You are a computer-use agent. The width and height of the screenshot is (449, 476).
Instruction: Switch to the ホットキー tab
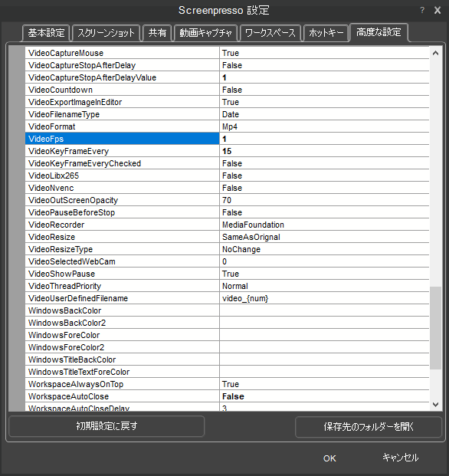pyautogui.click(x=326, y=33)
